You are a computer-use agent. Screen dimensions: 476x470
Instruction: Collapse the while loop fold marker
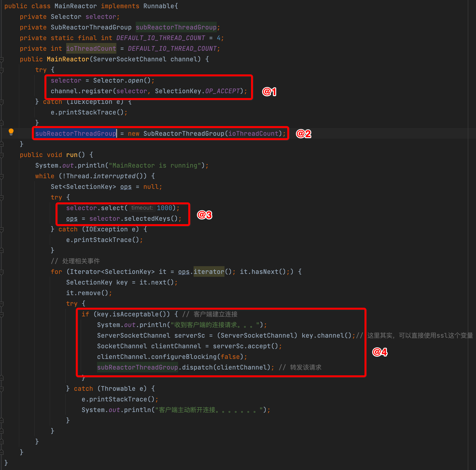tap(2, 176)
